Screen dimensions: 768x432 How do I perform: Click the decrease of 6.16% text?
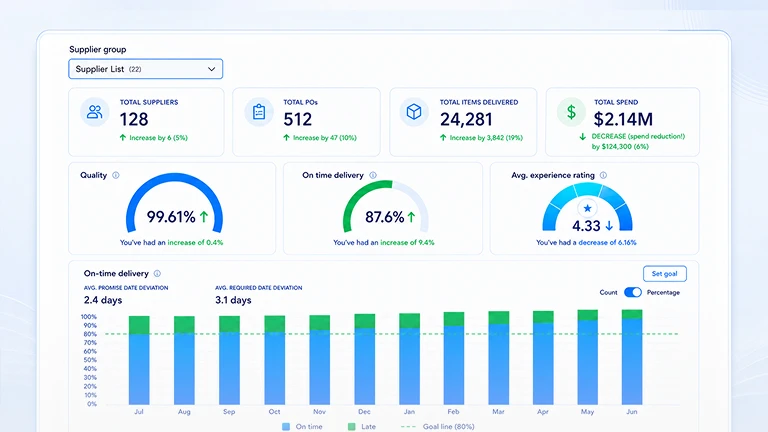coord(607,242)
